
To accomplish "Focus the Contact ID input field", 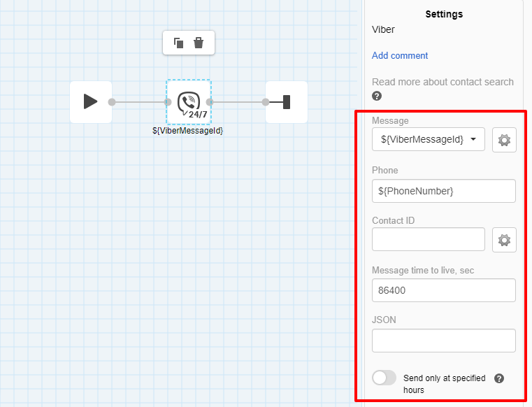I will pos(428,239).
